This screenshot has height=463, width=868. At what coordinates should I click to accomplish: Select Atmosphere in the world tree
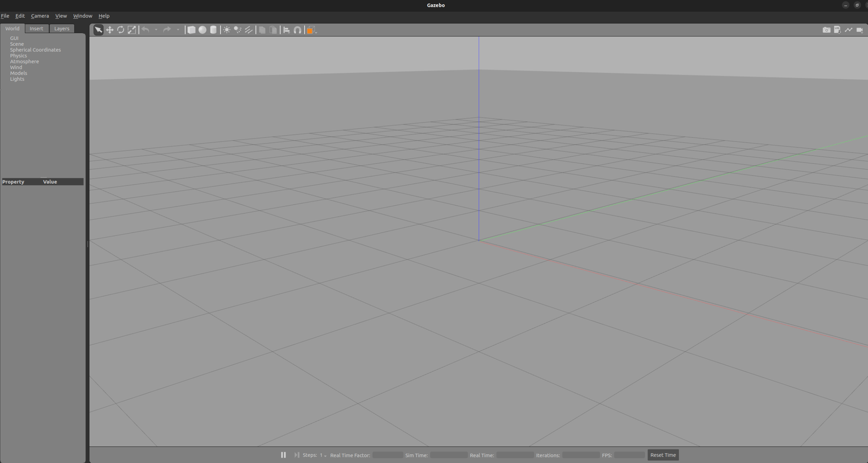[x=24, y=61]
